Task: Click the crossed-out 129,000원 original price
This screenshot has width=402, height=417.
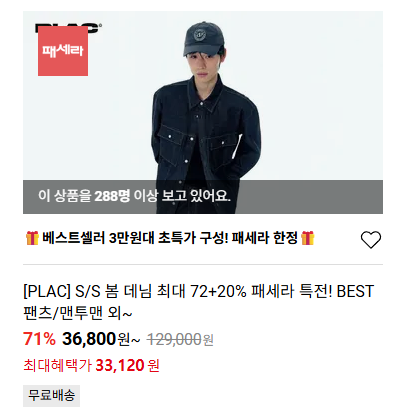Action: 180,340
